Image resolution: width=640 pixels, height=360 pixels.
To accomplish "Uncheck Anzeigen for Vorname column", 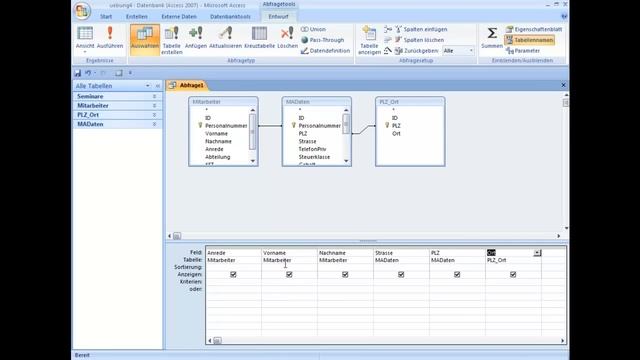I will pyautogui.click(x=289, y=275).
